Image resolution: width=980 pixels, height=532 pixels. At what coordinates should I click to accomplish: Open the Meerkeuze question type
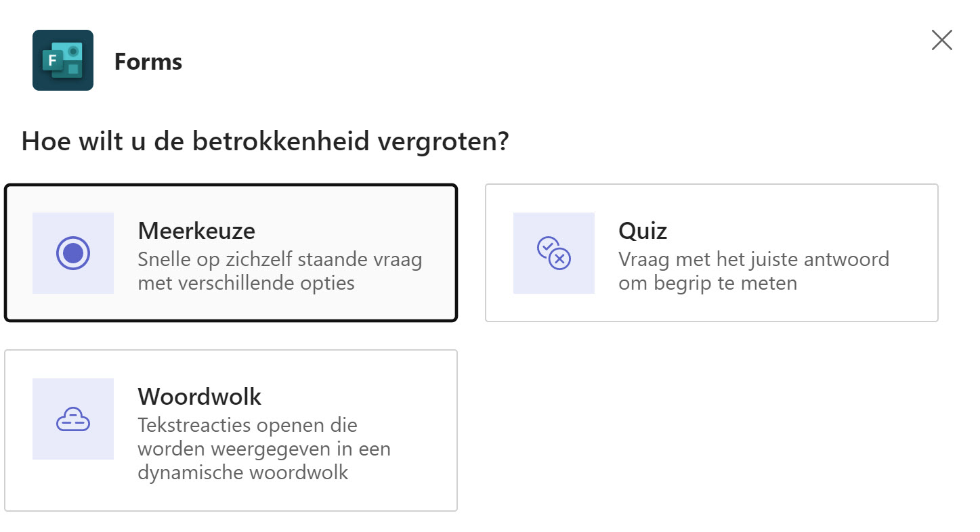(232, 252)
